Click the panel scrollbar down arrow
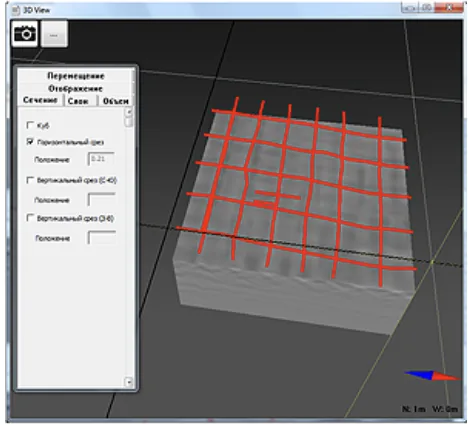This screenshot has height=425, width=468. point(129,382)
